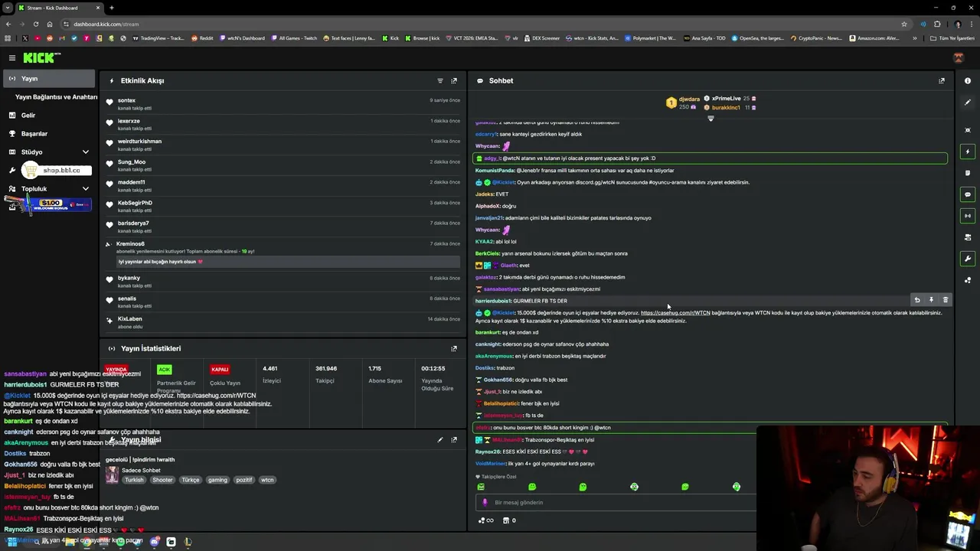Click username djwdara in gifters leaderboard
The image size is (980, 551).
pyautogui.click(x=689, y=99)
